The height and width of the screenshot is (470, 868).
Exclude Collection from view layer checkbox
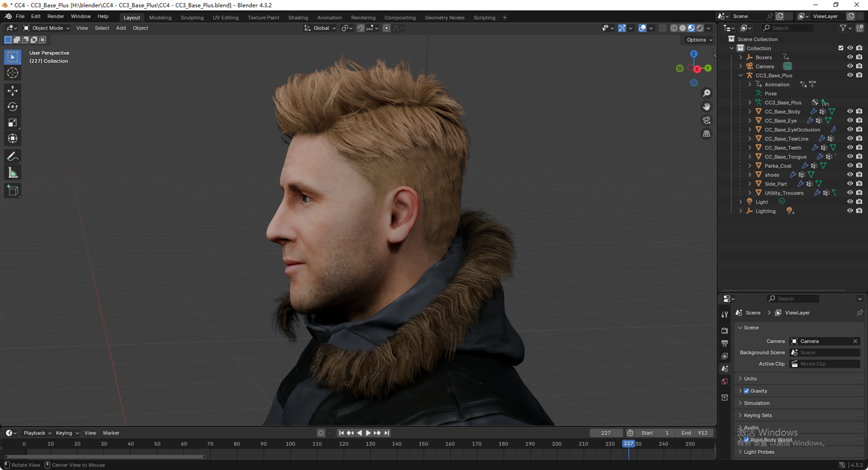(x=841, y=49)
